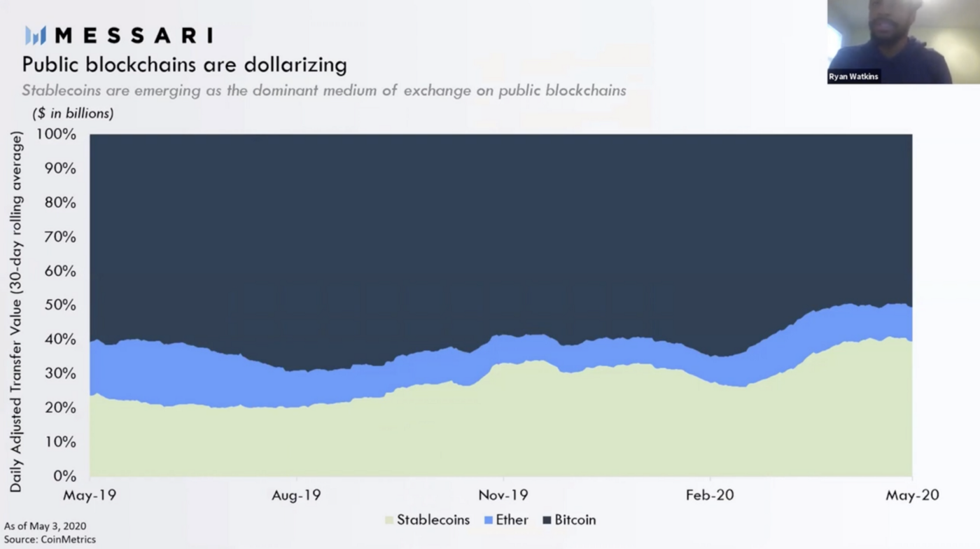Click the May-19 axis marker
The height and width of the screenshot is (549, 980).
pyautogui.click(x=90, y=495)
